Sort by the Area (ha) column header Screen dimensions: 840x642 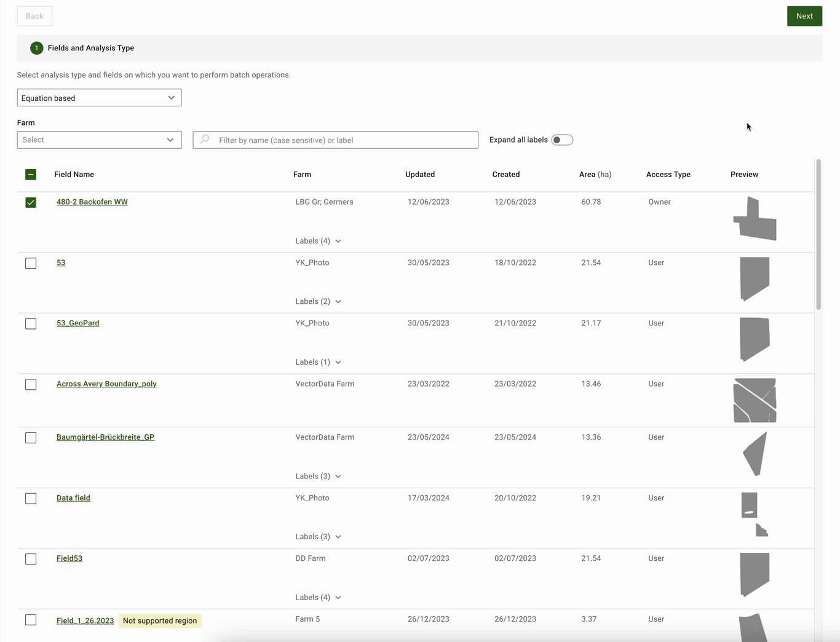pyautogui.click(x=595, y=175)
